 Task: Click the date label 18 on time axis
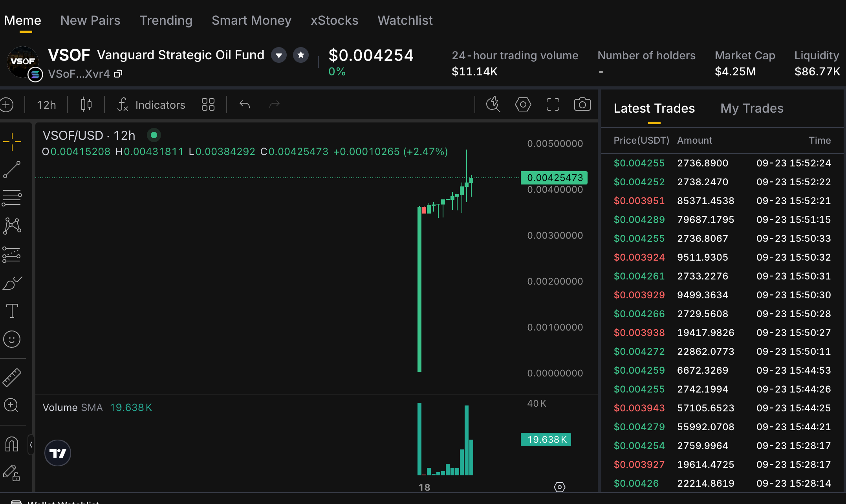point(424,488)
